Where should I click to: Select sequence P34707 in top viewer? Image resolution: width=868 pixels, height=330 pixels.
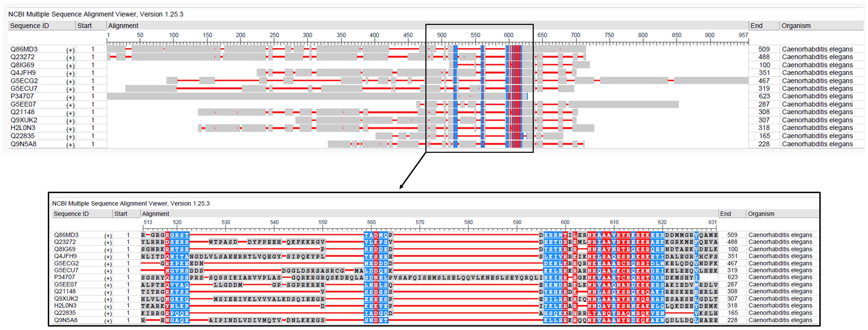point(22,96)
